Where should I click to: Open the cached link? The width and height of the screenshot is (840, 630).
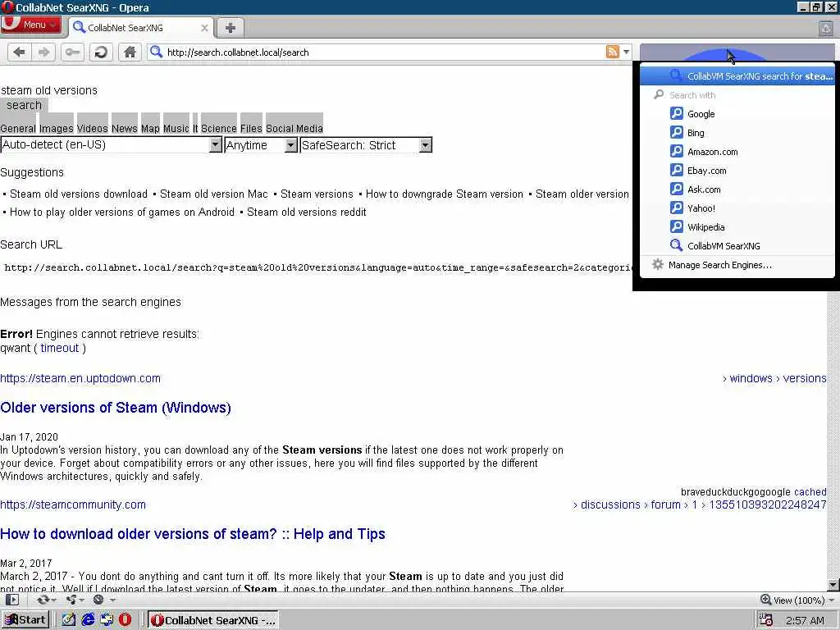(x=810, y=492)
